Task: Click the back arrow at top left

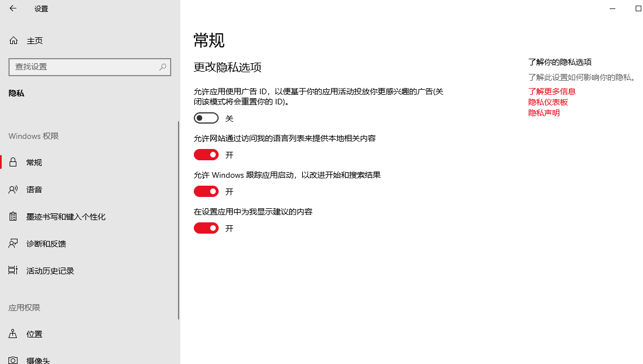Action: [x=11, y=8]
